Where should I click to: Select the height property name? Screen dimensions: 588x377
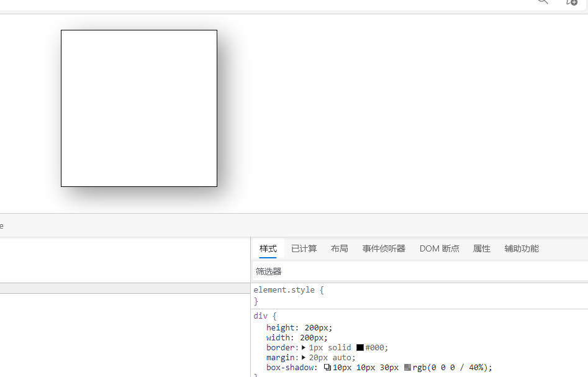281,328
